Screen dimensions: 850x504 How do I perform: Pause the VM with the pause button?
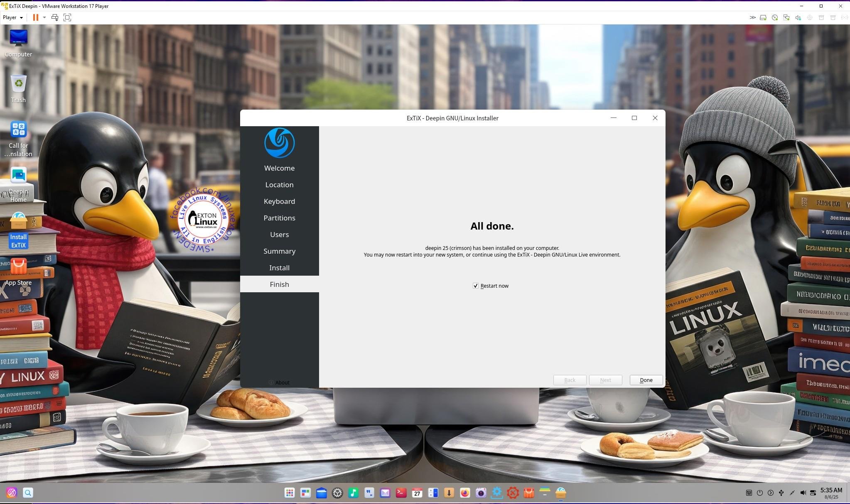point(36,17)
